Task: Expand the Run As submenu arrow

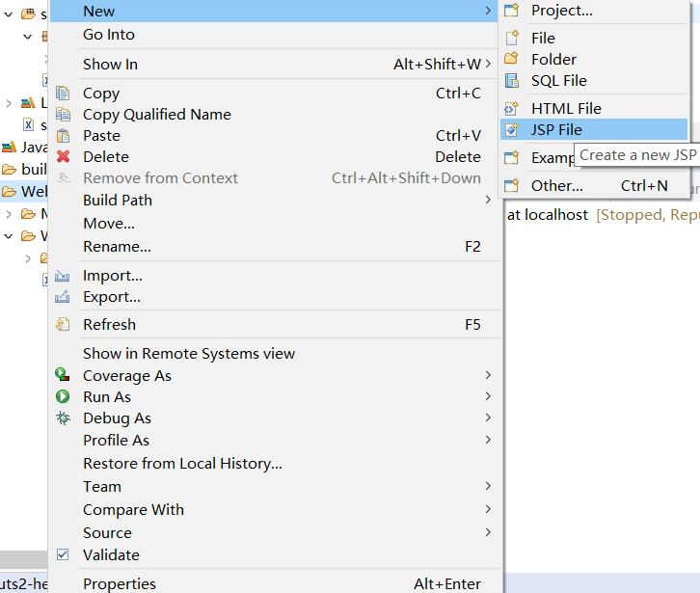Action: [x=488, y=396]
